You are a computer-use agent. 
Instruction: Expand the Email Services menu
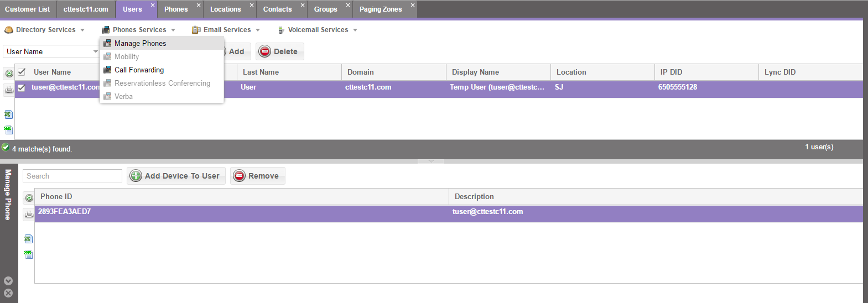point(258,30)
